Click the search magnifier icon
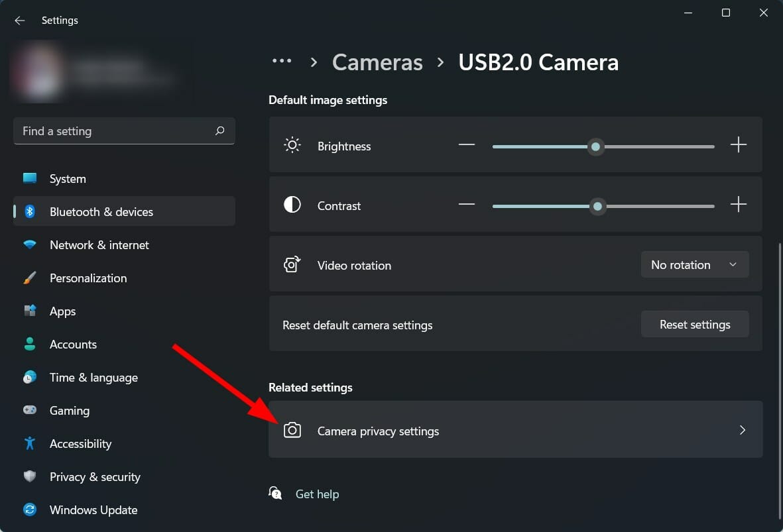Image resolution: width=783 pixels, height=532 pixels. [x=219, y=131]
